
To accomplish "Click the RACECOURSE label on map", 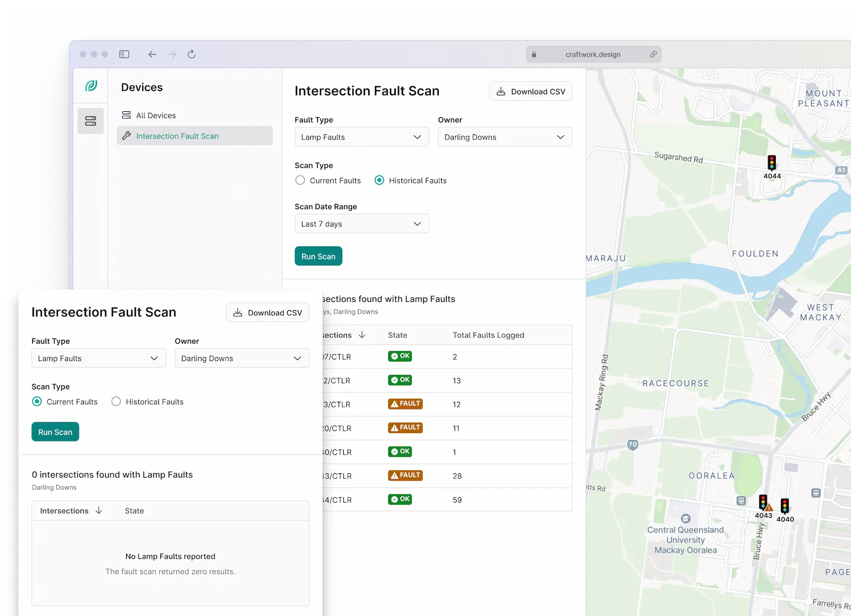I will (x=676, y=383).
